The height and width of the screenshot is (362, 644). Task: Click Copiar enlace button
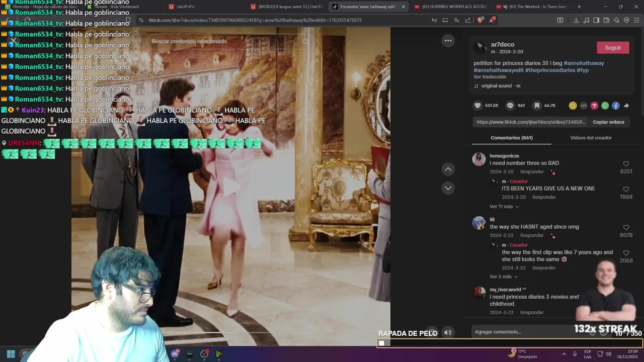(608, 122)
